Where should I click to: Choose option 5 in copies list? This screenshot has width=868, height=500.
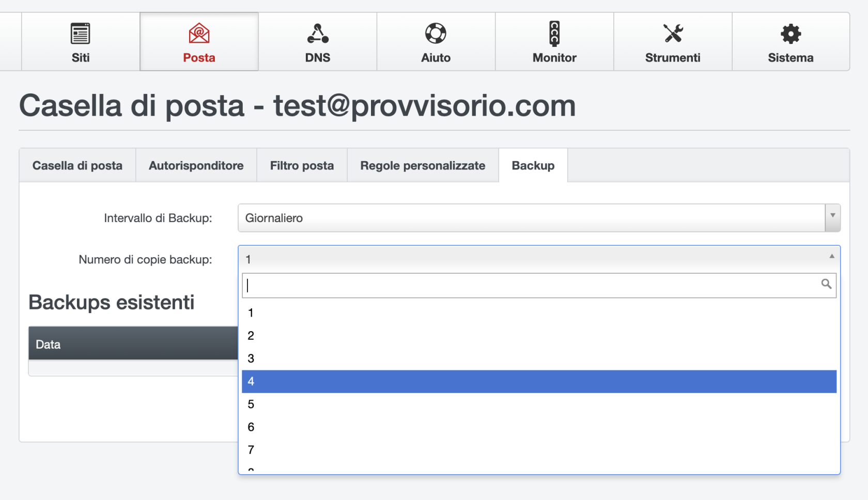point(539,404)
